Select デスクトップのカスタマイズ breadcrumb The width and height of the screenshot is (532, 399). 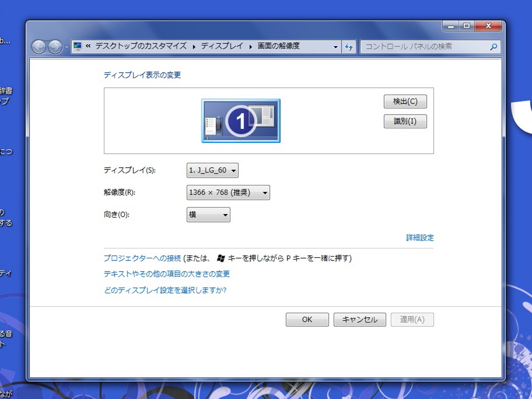[141, 46]
